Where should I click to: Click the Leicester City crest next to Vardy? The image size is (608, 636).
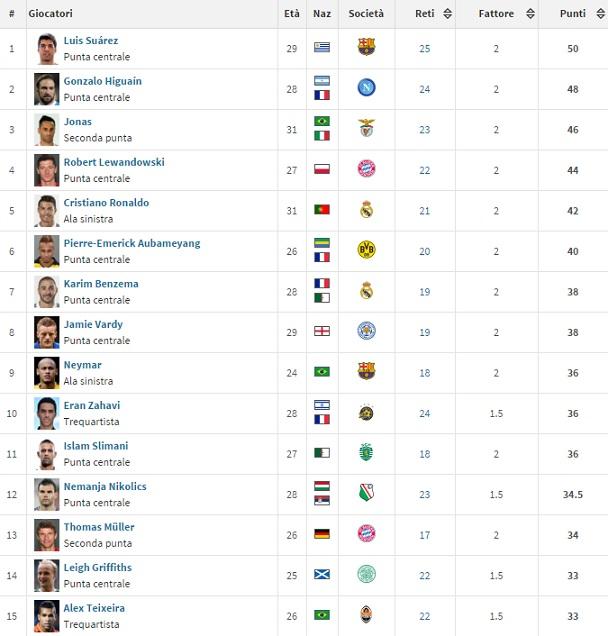pyautogui.click(x=366, y=331)
